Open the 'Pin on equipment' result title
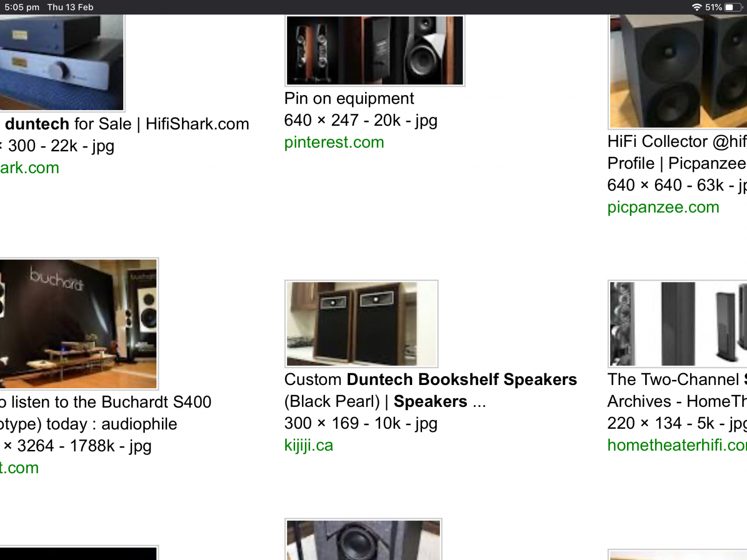The height and width of the screenshot is (560, 747). (x=349, y=98)
